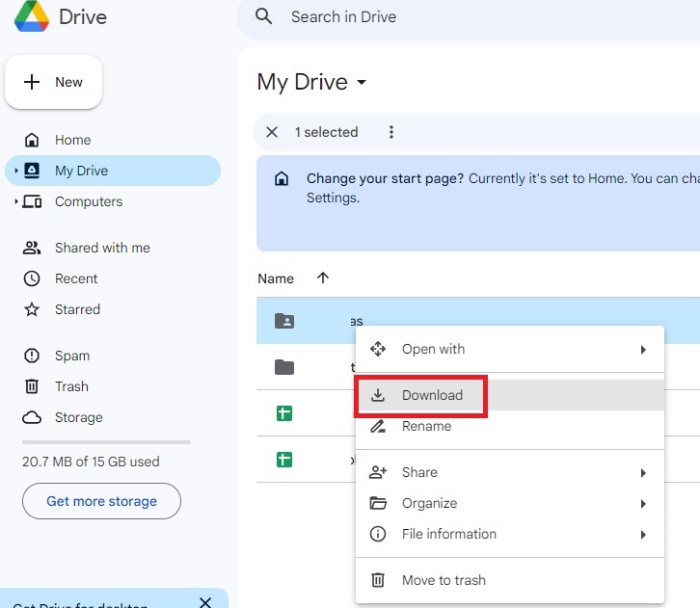700x608 pixels.
Task: Click the Google Drive logo
Action: pyautogui.click(x=31, y=16)
